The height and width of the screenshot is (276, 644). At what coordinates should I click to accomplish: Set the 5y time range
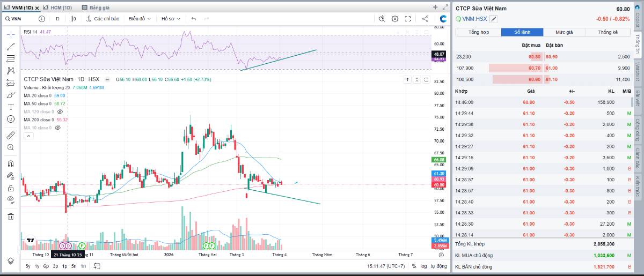[28, 266]
